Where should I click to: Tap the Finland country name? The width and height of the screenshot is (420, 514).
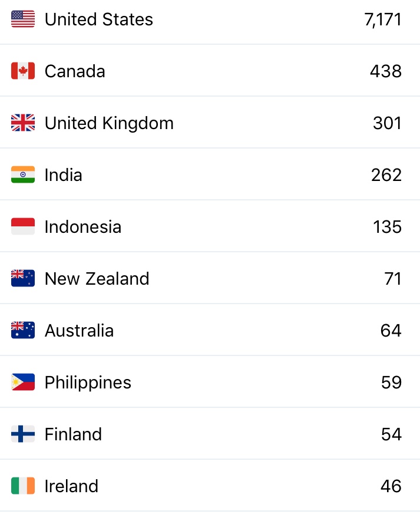click(73, 434)
